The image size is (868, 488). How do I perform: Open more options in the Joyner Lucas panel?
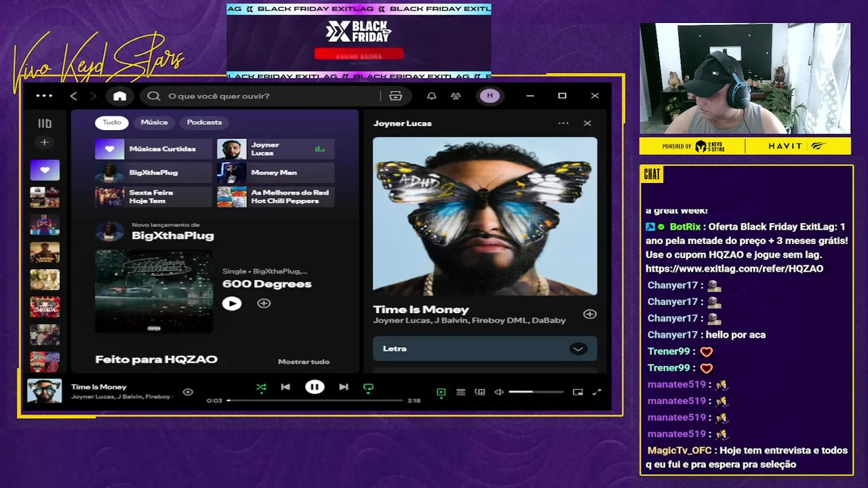coord(563,123)
